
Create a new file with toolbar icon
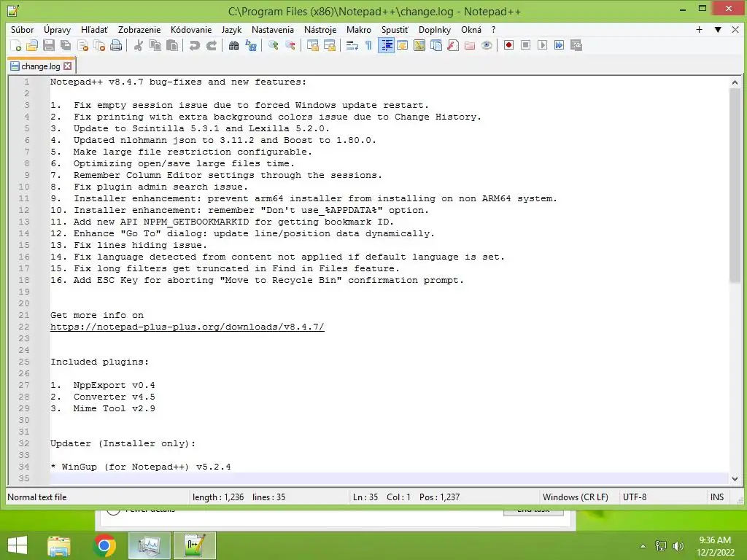(x=15, y=45)
